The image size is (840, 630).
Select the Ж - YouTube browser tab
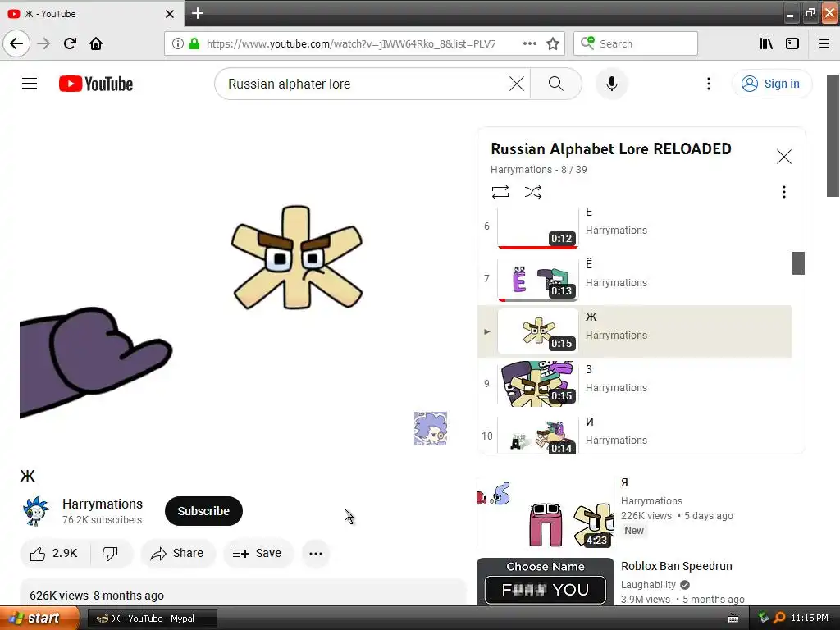[x=92, y=14]
